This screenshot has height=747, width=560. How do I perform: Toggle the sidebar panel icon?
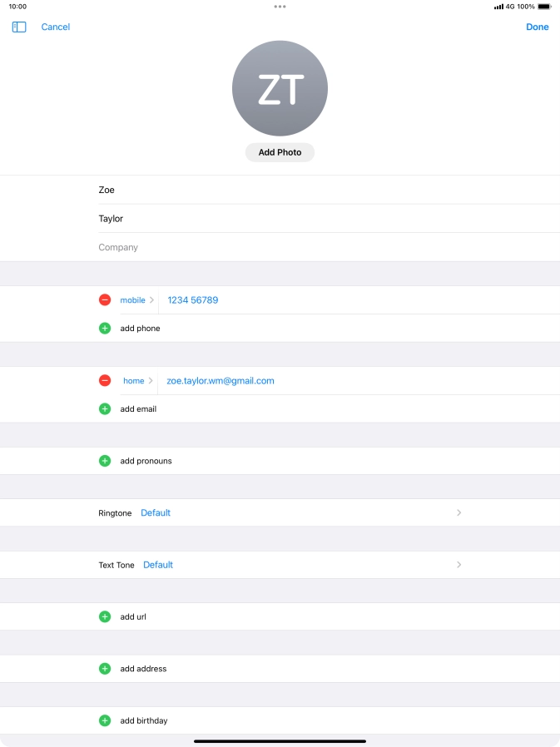(19, 27)
